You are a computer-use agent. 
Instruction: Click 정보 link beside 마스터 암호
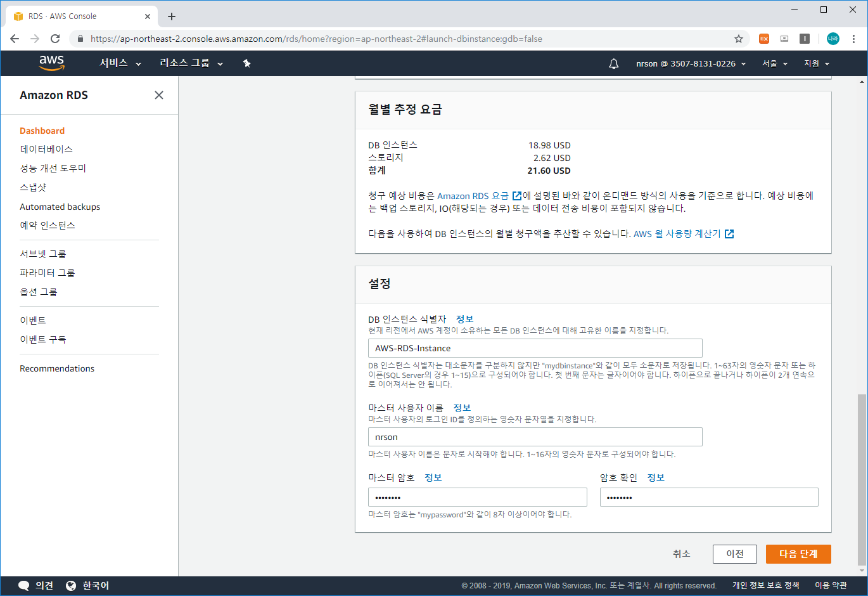(433, 477)
